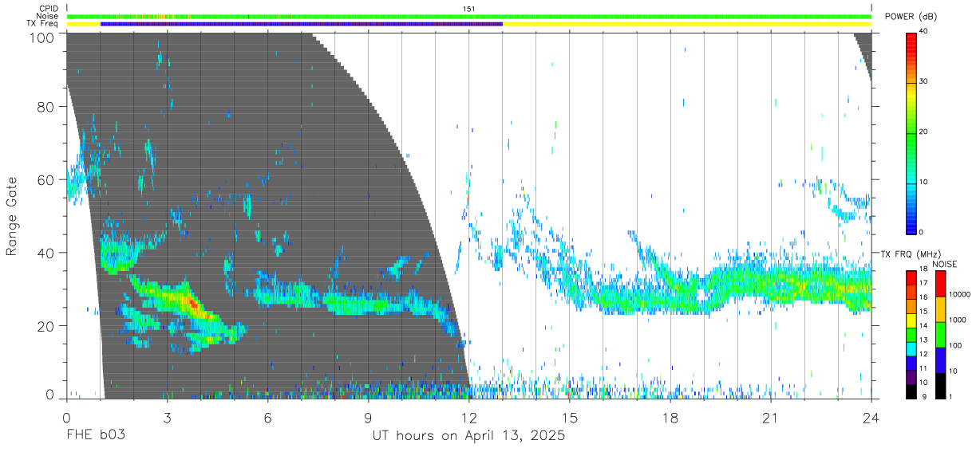The image size is (980, 452).
Task: Select the 10 dB power scale label
Action: pyautogui.click(x=924, y=182)
